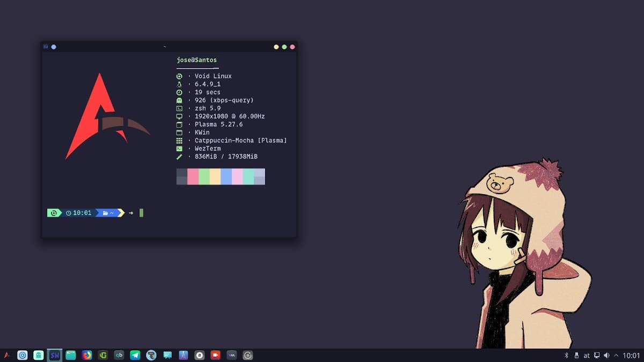Minimize terminal via yellow dot button

tap(276, 47)
